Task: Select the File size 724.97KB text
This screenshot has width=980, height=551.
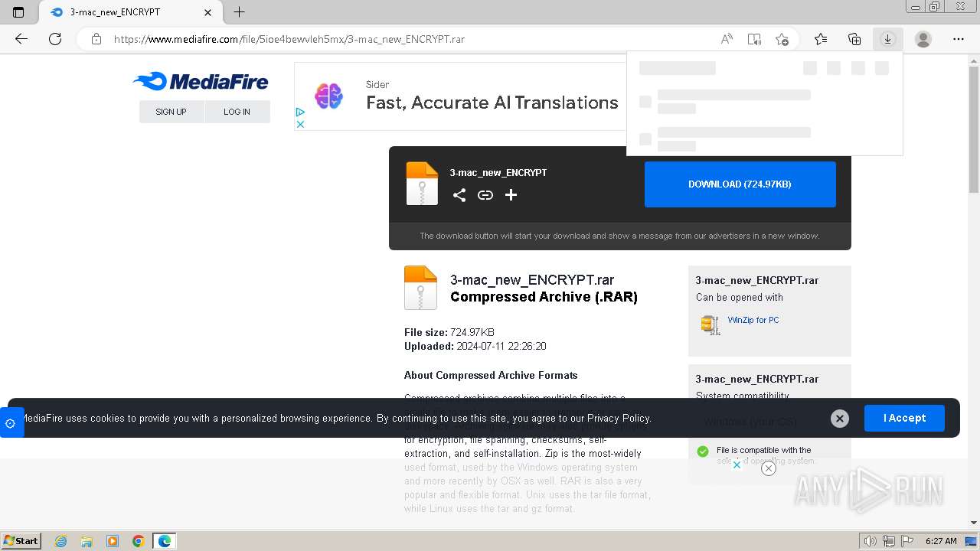Action: pyautogui.click(x=449, y=332)
